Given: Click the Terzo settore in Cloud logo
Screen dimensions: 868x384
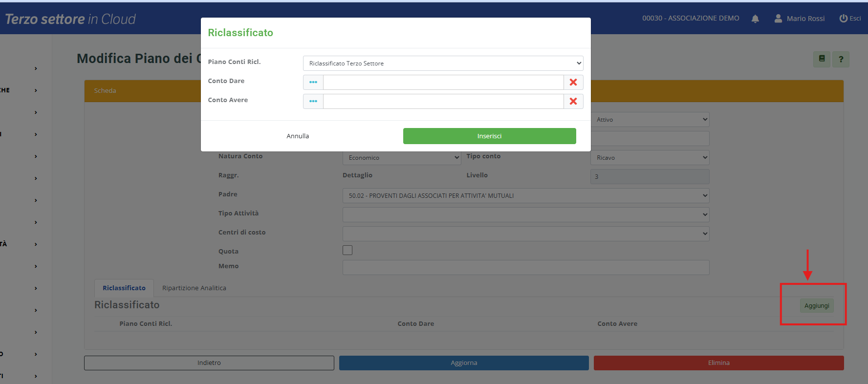Looking at the screenshot, I should (x=70, y=19).
